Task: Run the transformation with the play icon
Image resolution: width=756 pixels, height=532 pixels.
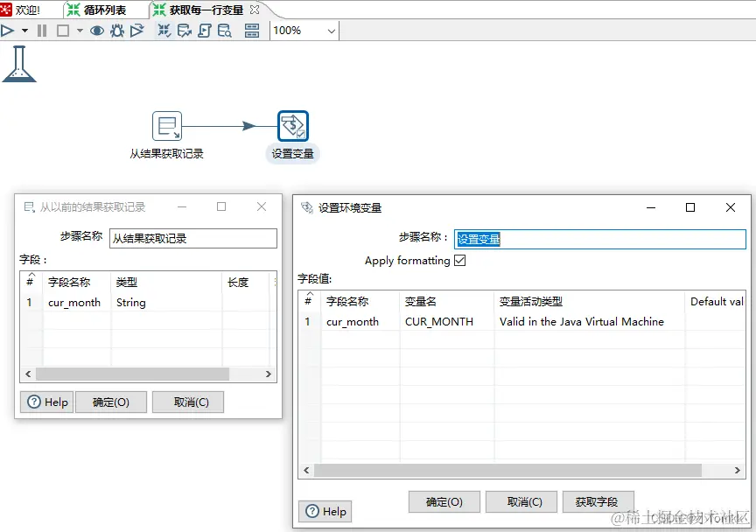Action: pyautogui.click(x=8, y=31)
